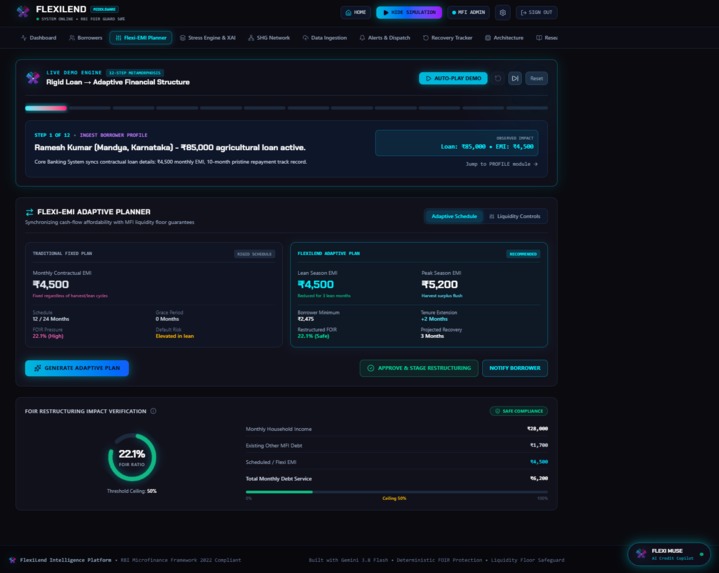Click Notify Borrower button

point(514,368)
